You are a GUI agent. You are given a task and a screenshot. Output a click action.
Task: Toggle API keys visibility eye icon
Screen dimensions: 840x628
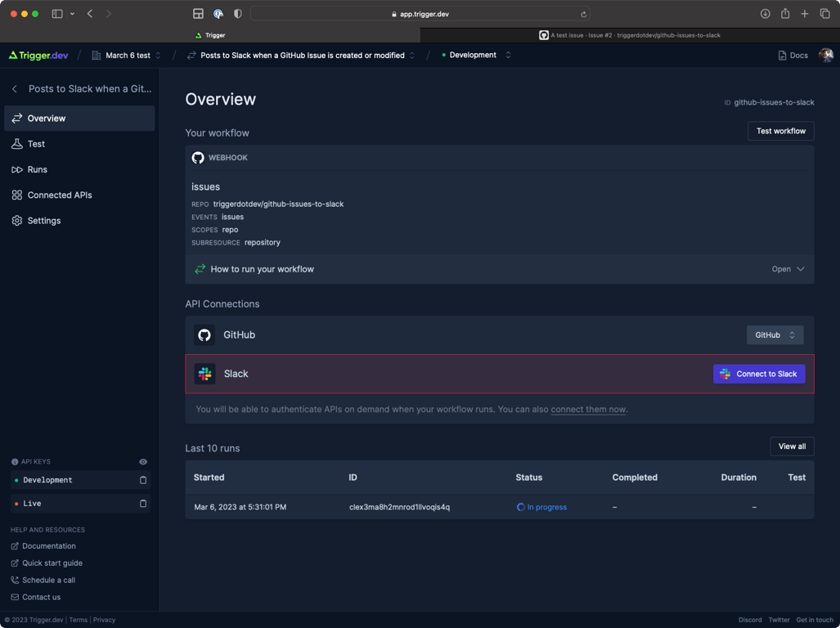[x=143, y=461]
